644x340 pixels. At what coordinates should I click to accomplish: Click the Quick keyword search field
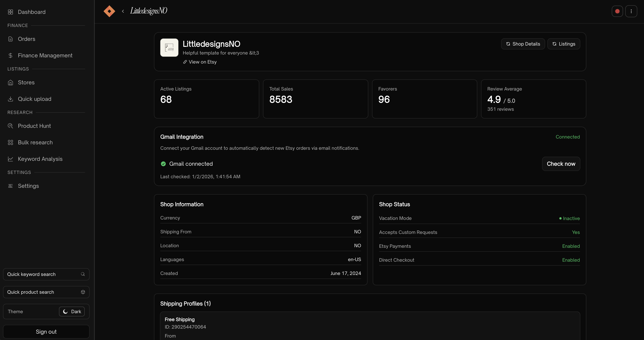tap(43, 274)
